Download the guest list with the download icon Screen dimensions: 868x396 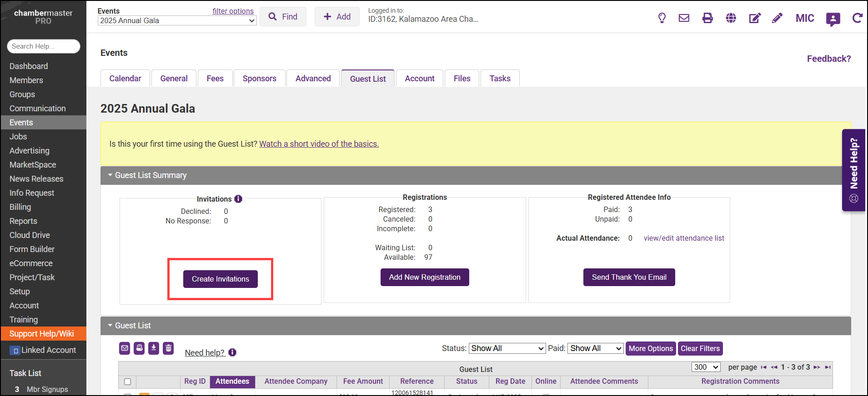pyautogui.click(x=154, y=348)
